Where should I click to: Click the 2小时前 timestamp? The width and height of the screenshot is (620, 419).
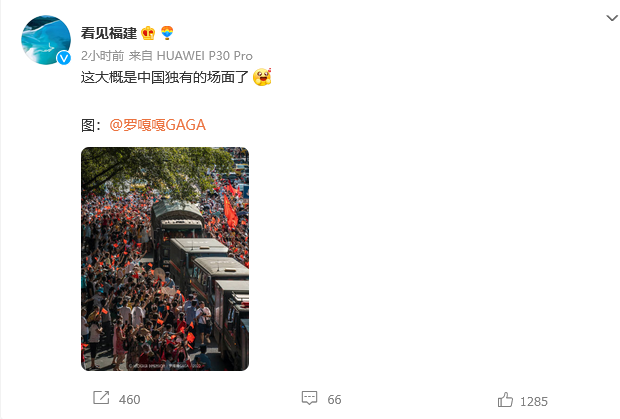point(102,56)
